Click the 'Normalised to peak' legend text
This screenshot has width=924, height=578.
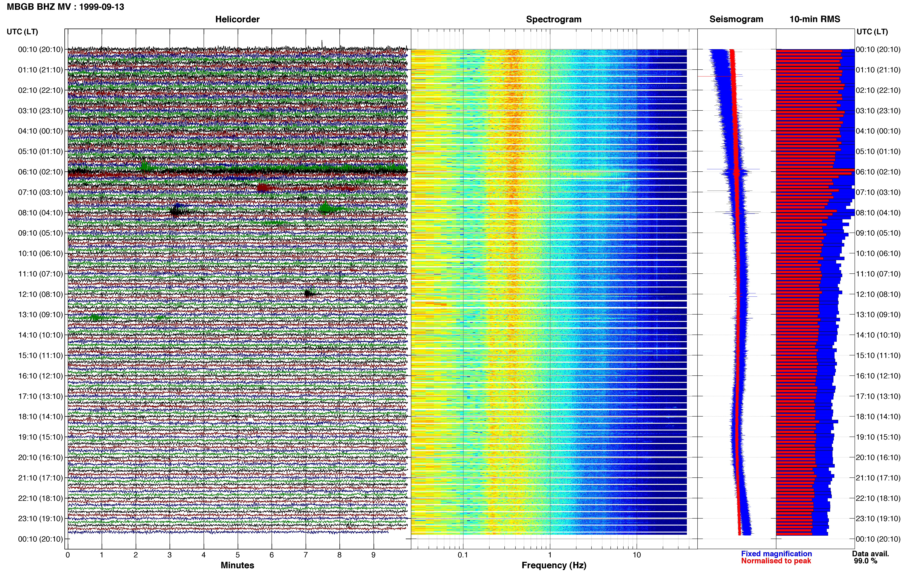point(776,561)
